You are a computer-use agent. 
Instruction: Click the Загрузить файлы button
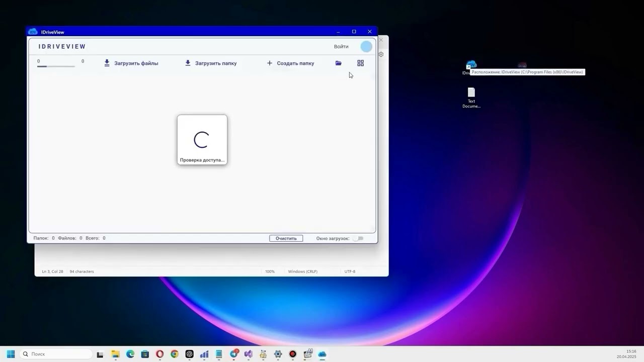point(131,63)
